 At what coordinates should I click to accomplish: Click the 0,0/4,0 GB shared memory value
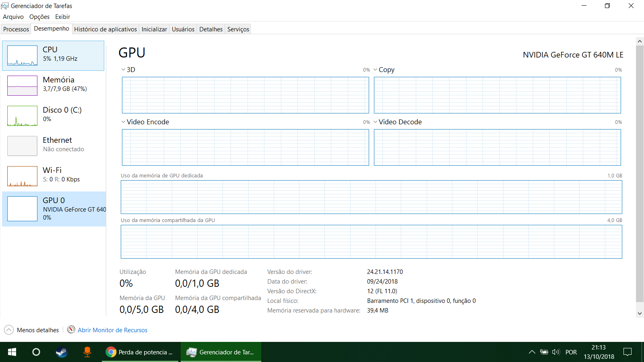tap(197, 309)
